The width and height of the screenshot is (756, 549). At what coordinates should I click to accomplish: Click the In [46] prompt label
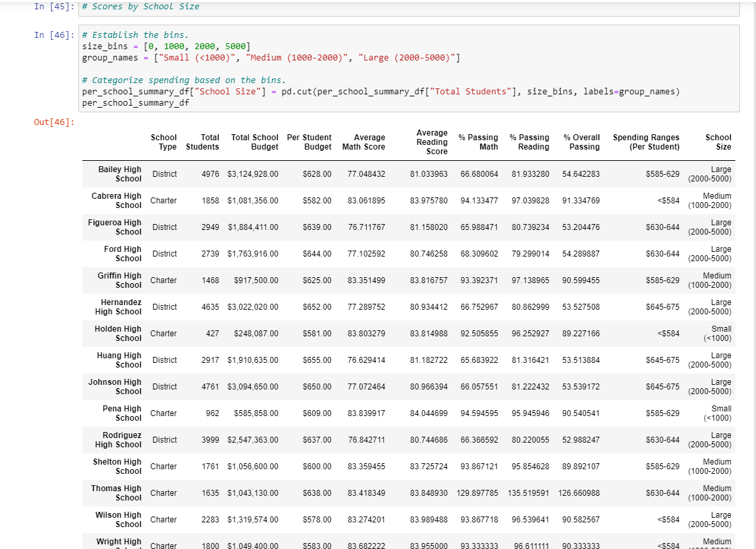(54, 35)
